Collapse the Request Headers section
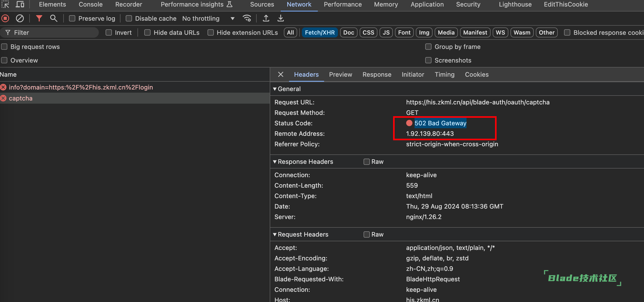Screen dimensions: 644x302 point(275,234)
